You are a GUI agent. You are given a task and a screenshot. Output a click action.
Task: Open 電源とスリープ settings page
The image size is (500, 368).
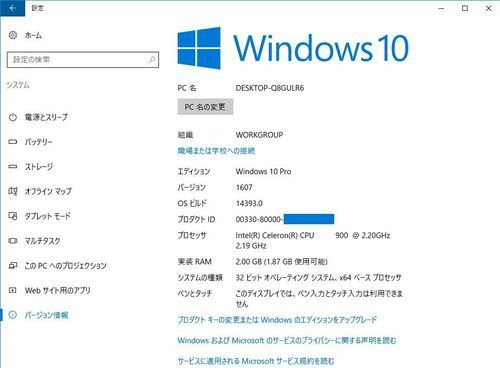click(46, 117)
